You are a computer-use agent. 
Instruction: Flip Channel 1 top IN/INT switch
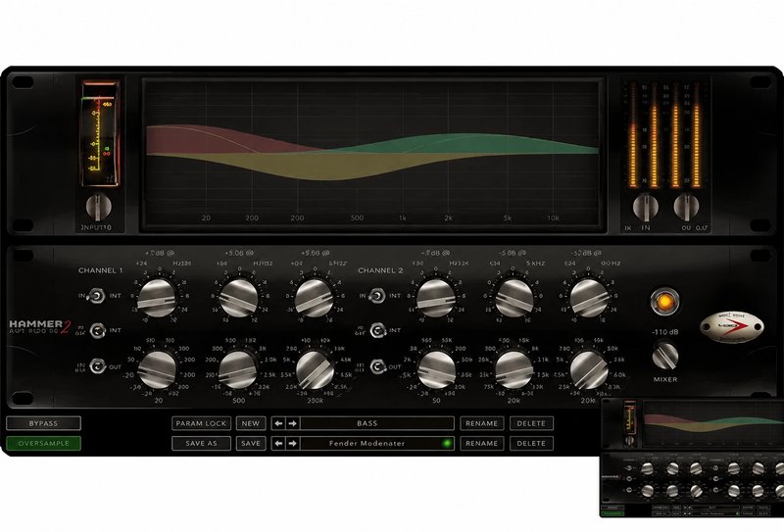click(96, 296)
